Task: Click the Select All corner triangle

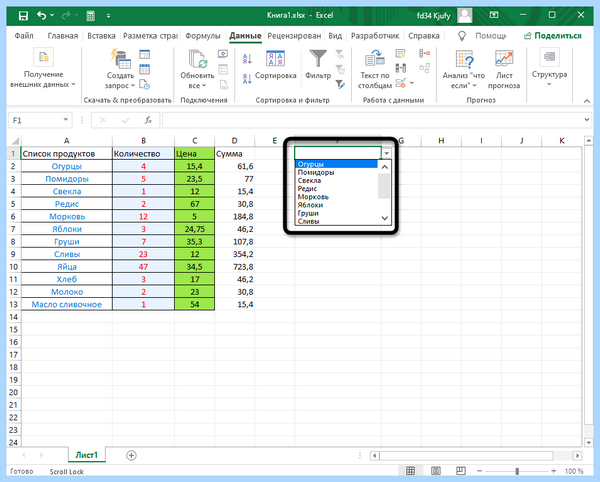Action: (14, 140)
